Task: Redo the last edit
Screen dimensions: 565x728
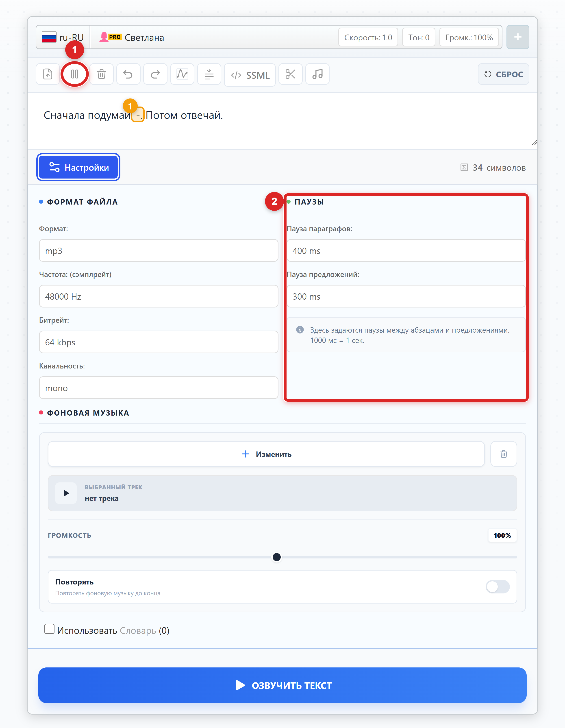Action: [155, 74]
